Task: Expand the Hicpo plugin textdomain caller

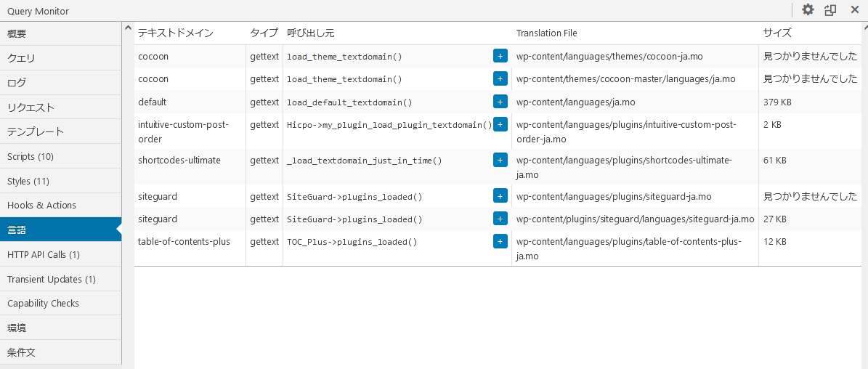Action: click(x=500, y=125)
